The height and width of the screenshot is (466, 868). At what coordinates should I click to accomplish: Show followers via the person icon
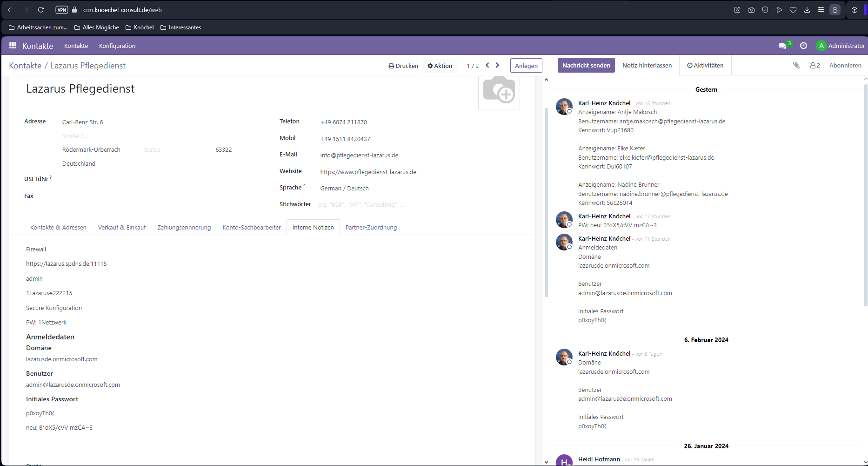point(815,66)
